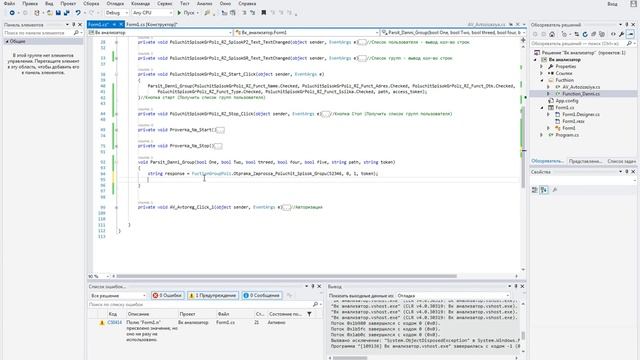Toggle the 0 Ошибки filter button
This screenshot has height=360, width=640.
167,296
